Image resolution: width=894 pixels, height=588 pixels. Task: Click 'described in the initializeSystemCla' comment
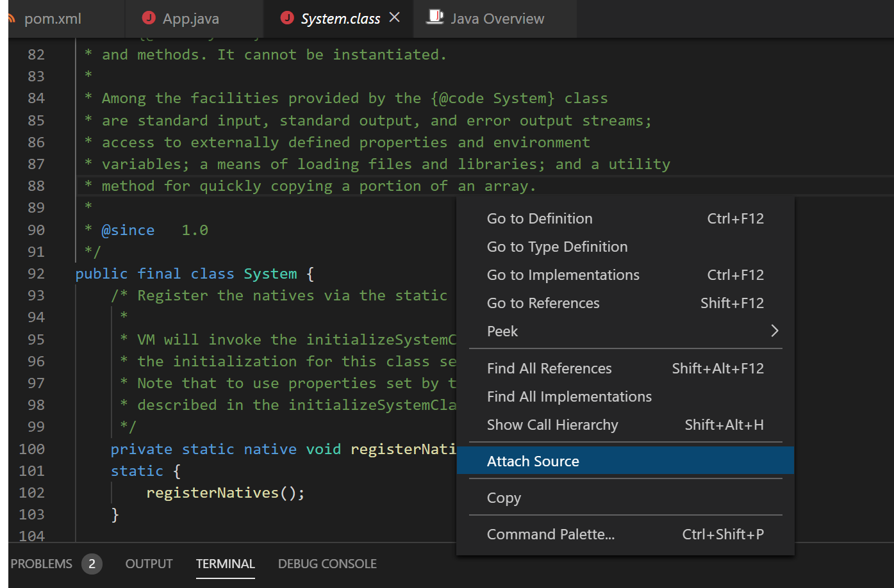point(288,405)
